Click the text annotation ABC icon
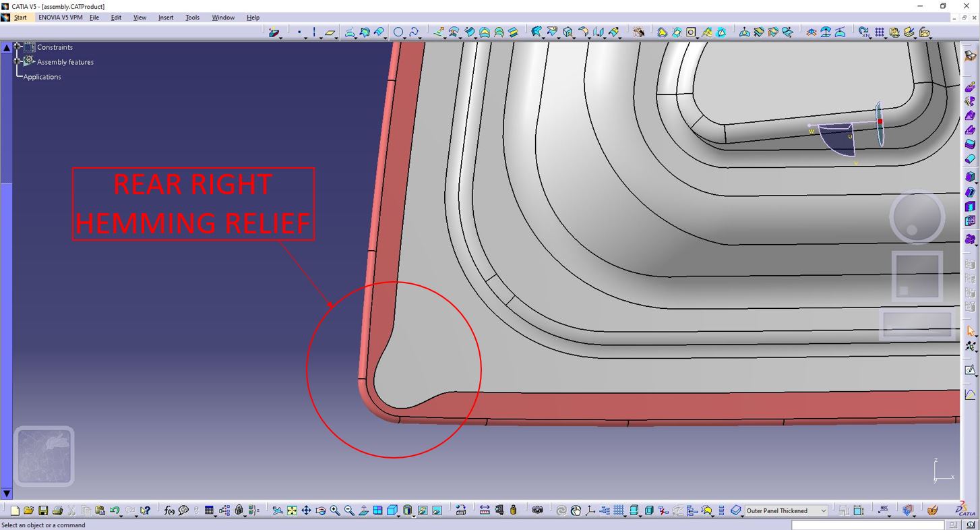Screen dimensions: 980x530 pyautogui.click(x=884, y=511)
